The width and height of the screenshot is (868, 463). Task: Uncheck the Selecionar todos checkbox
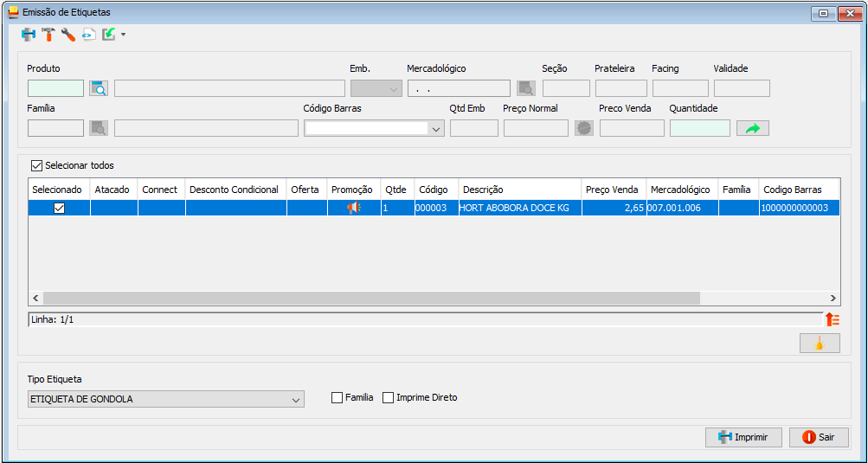pos(37,165)
